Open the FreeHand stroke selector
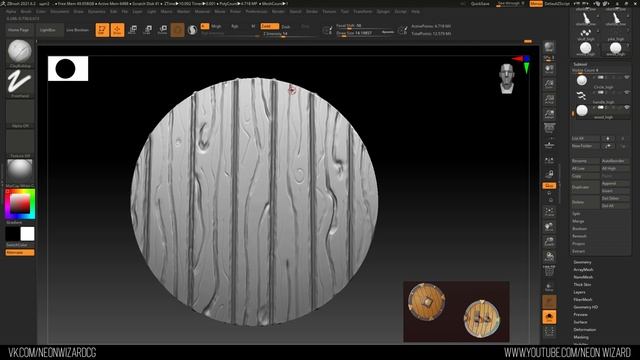640x360 pixels. click(20, 83)
